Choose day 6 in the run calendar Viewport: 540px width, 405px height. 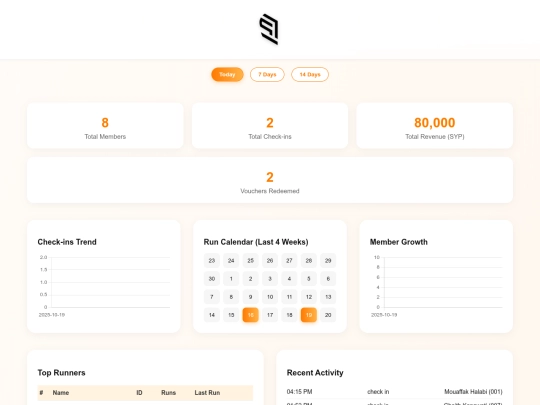coord(328,279)
